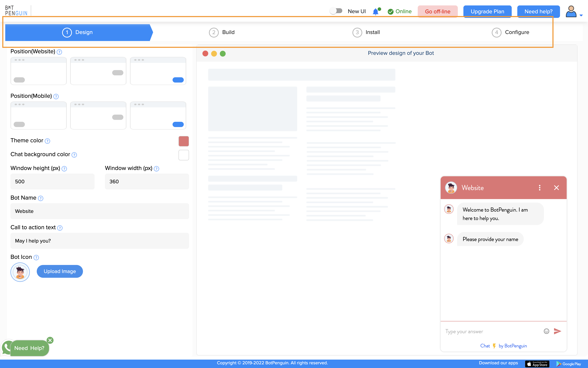Click the yellow dot in preview window

[x=214, y=54]
